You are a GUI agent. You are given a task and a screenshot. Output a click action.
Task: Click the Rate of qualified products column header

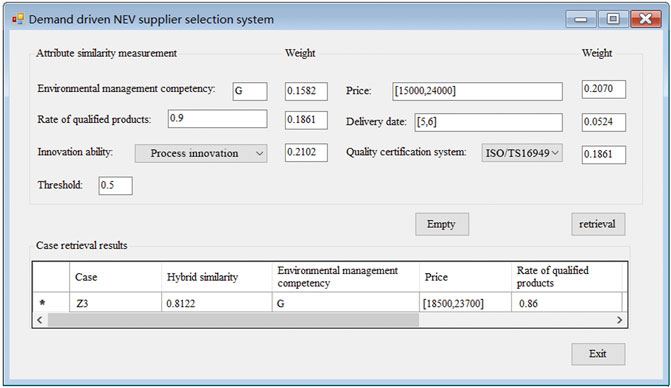coord(567,277)
